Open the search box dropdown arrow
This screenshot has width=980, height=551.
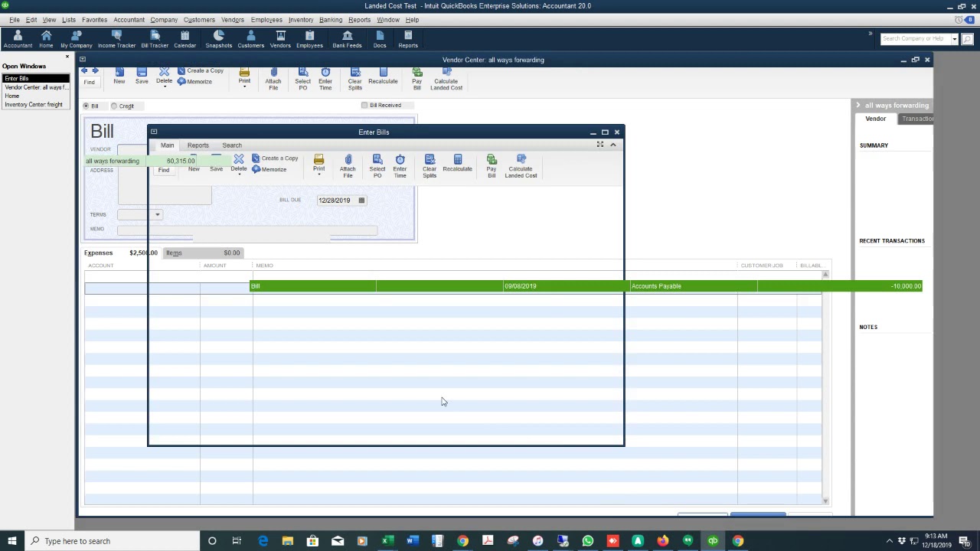pyautogui.click(x=955, y=38)
